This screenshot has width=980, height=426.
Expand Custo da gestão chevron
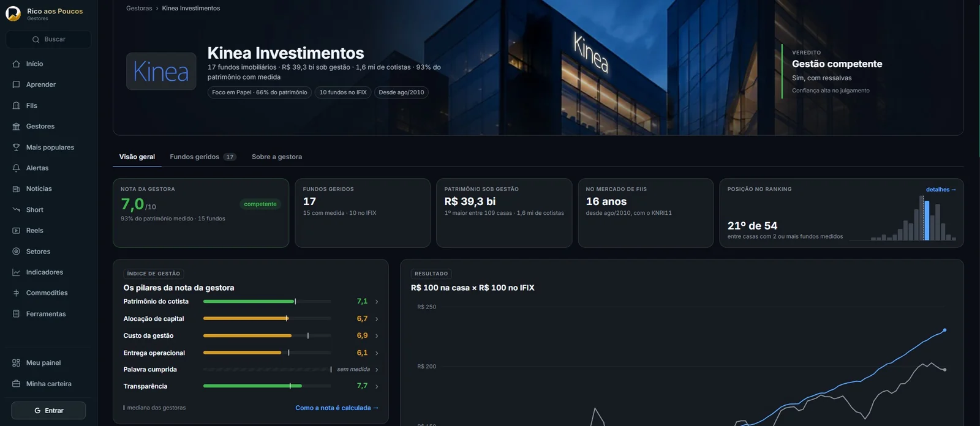[x=377, y=336]
